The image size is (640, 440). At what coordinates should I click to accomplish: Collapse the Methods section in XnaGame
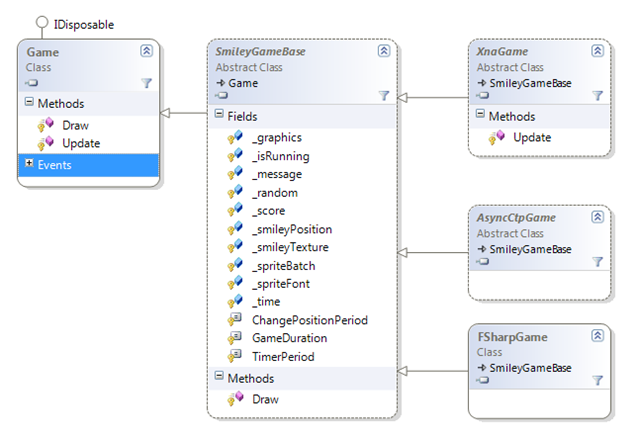[480, 114]
